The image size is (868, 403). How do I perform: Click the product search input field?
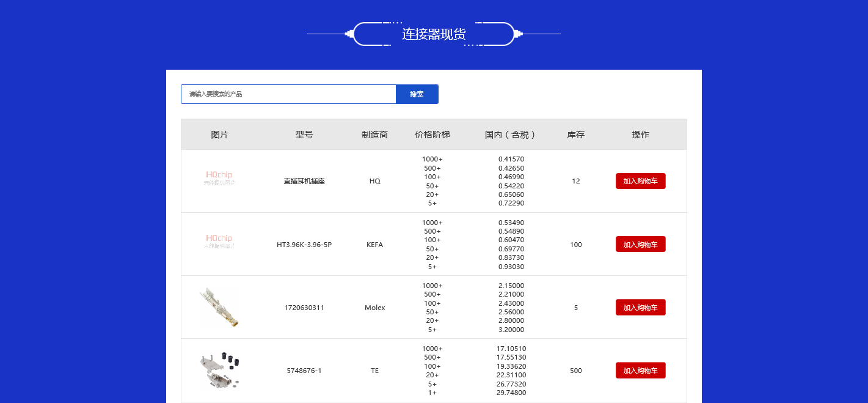click(288, 94)
